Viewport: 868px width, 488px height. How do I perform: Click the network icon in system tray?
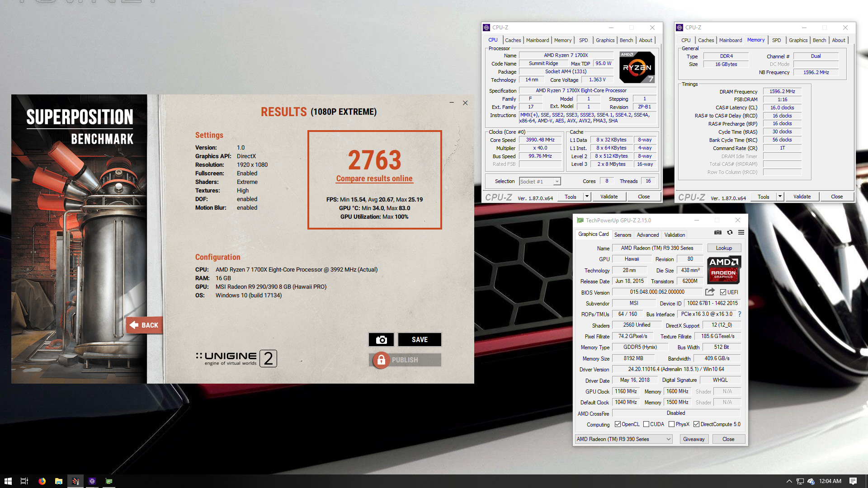tap(800, 481)
